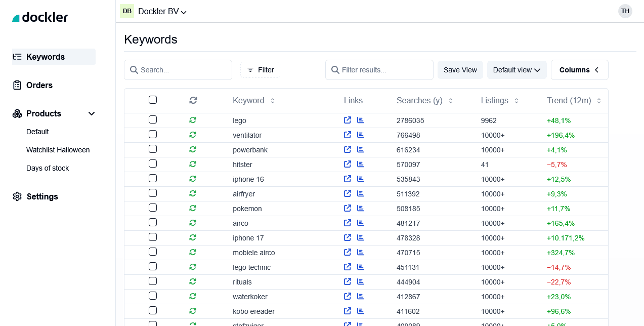
Task: Open external link for rituals
Action: pos(348,282)
